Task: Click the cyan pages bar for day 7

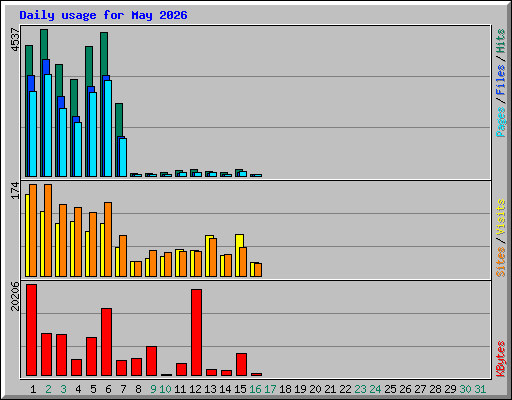Action: pos(123,157)
